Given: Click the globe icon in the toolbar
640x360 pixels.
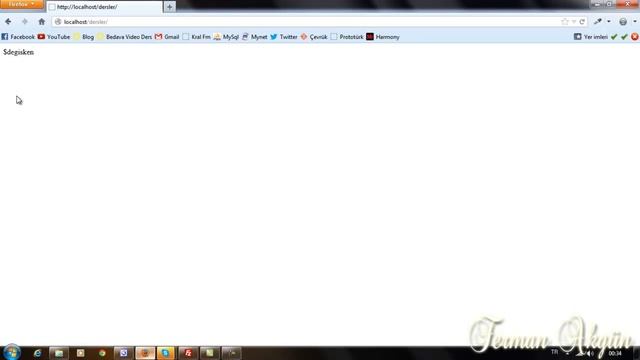Looking at the screenshot, I should coord(623,22).
